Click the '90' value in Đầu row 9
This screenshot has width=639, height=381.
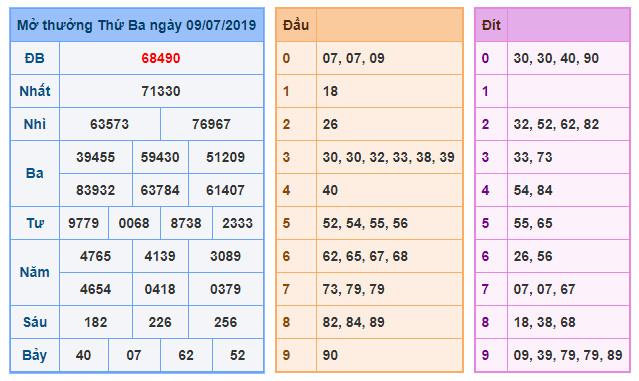pos(330,355)
